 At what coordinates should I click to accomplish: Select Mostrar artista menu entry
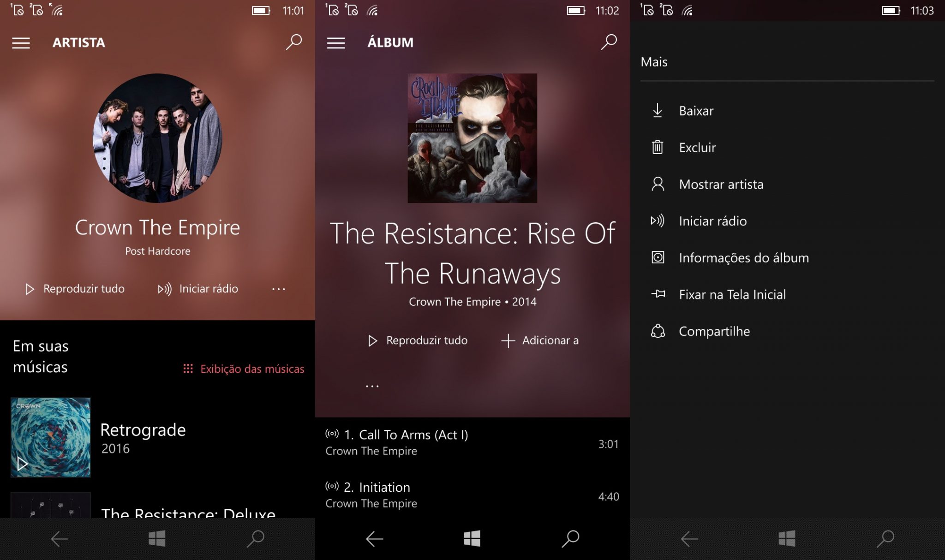pos(787,185)
